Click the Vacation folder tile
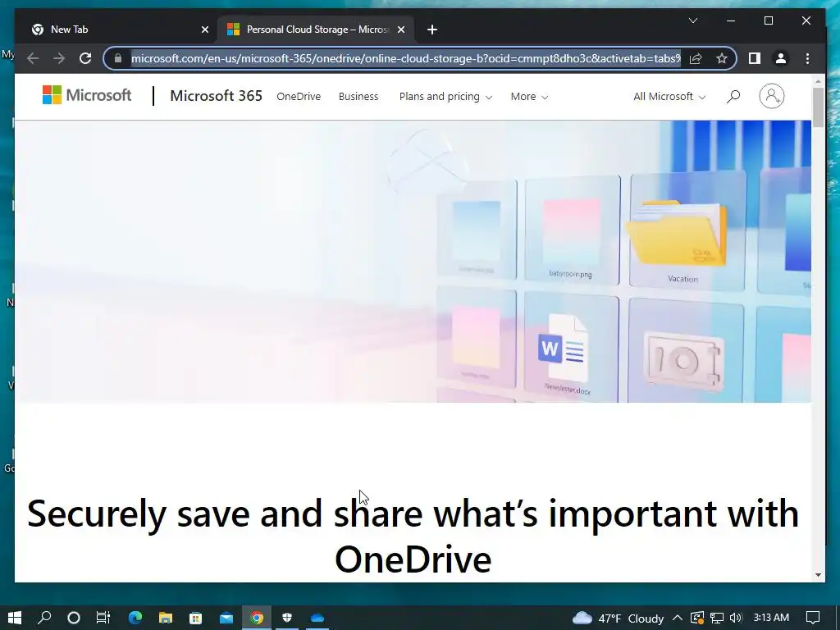The height and width of the screenshot is (630, 840). click(687, 232)
